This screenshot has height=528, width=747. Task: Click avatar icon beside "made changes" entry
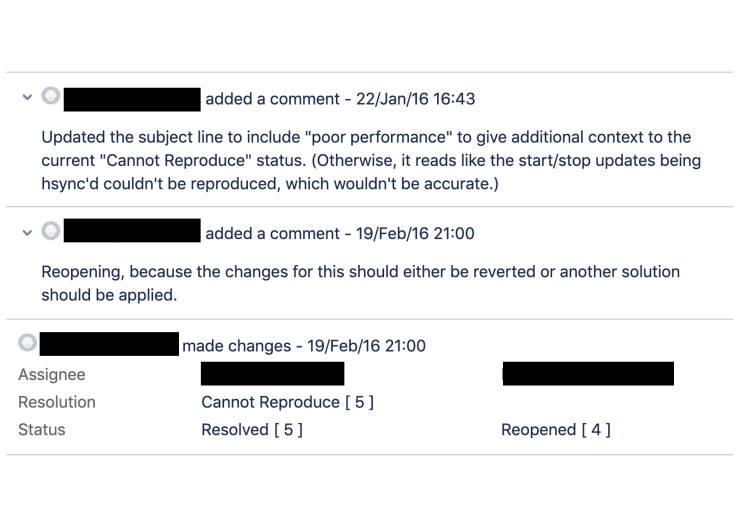pyautogui.click(x=27, y=344)
